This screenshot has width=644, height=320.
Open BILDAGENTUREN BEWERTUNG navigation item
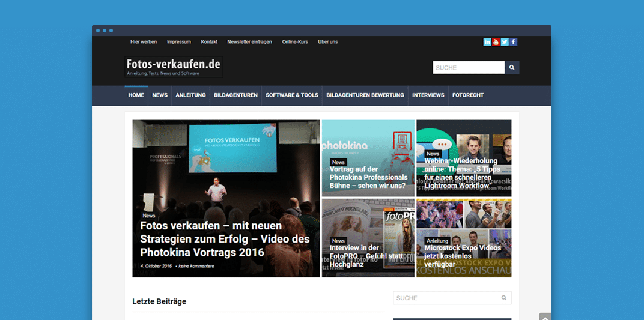(x=365, y=95)
